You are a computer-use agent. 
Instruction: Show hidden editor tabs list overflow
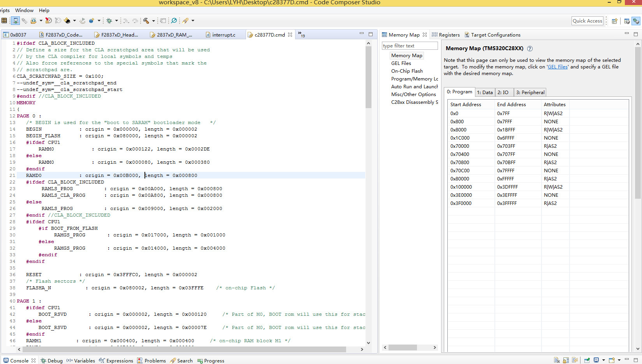301,34
